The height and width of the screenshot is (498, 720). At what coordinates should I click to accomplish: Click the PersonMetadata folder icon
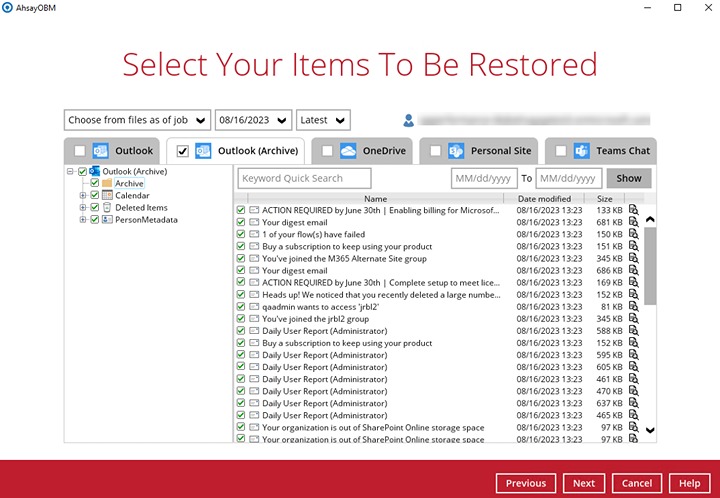point(107,219)
